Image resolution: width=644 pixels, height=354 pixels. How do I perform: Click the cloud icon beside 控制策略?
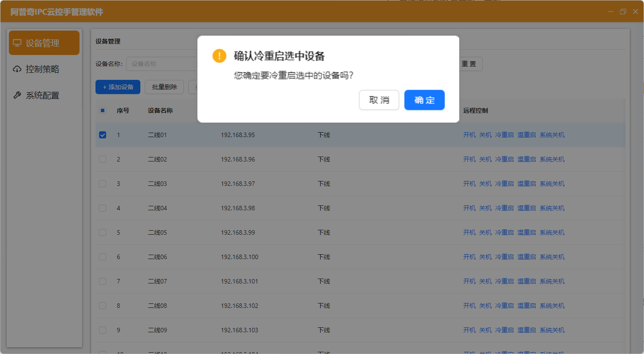tap(17, 69)
